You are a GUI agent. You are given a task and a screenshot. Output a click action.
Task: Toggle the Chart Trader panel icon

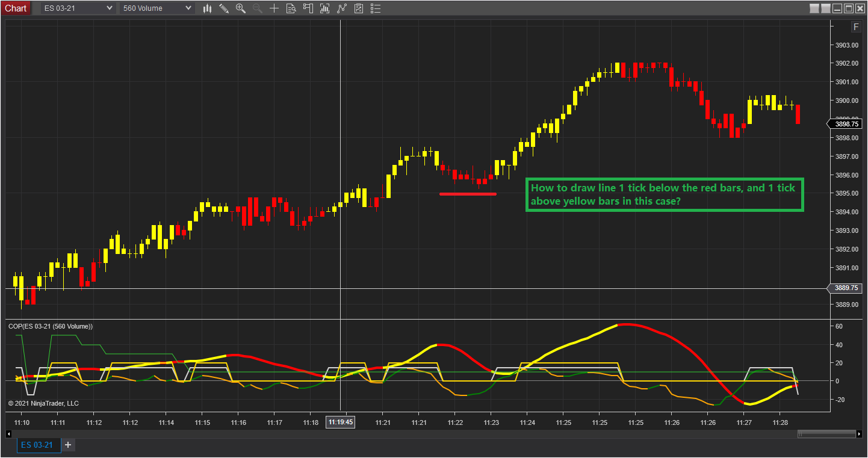(x=308, y=8)
